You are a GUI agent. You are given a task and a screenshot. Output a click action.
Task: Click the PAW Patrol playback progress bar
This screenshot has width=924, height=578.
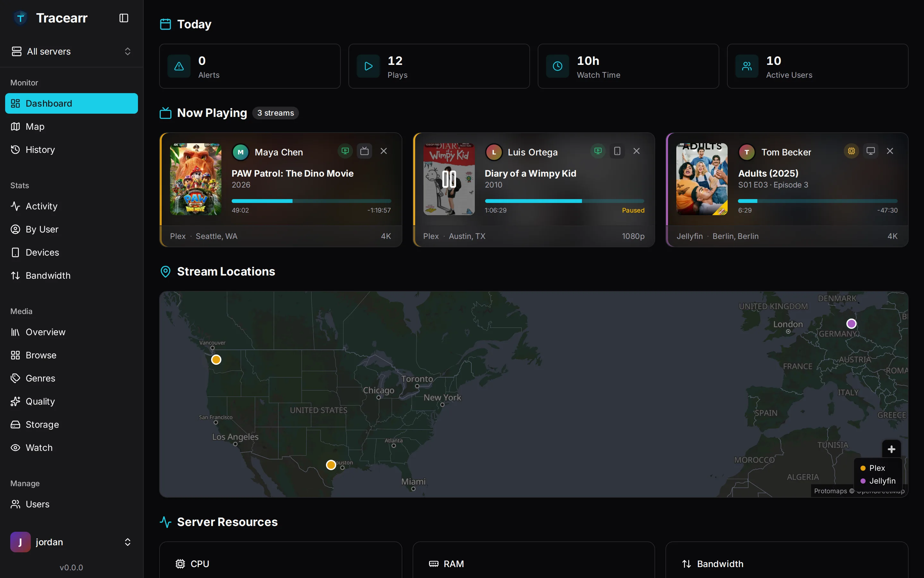pyautogui.click(x=311, y=201)
